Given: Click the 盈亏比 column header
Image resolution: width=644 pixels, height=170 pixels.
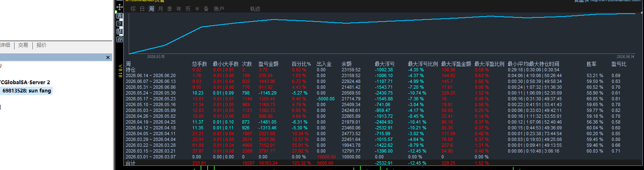Looking at the screenshot, I should click(619, 64).
